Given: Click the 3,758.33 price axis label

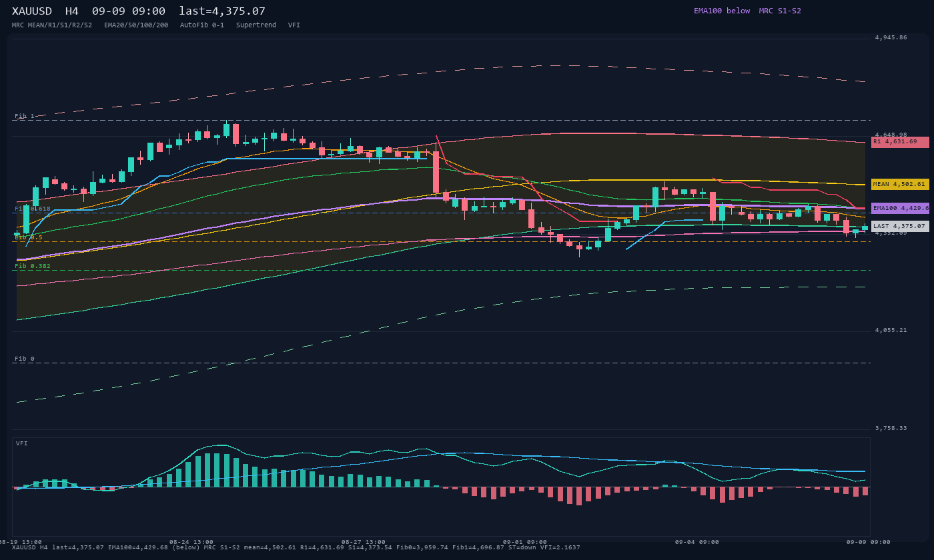Looking at the screenshot, I should [x=891, y=428].
